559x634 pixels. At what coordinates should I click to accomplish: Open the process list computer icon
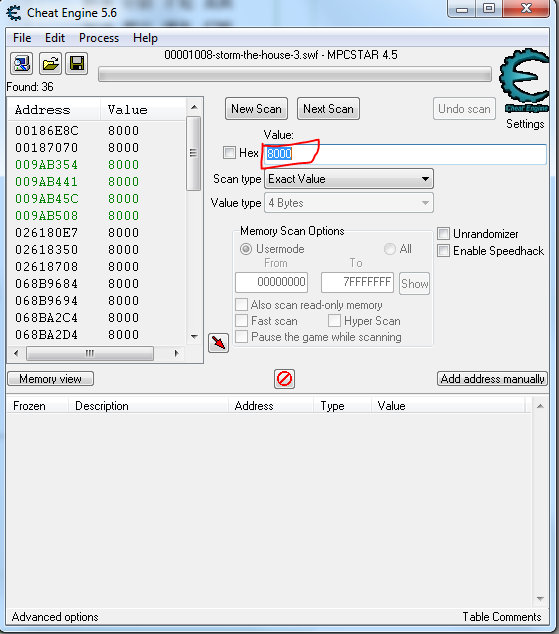[21, 64]
